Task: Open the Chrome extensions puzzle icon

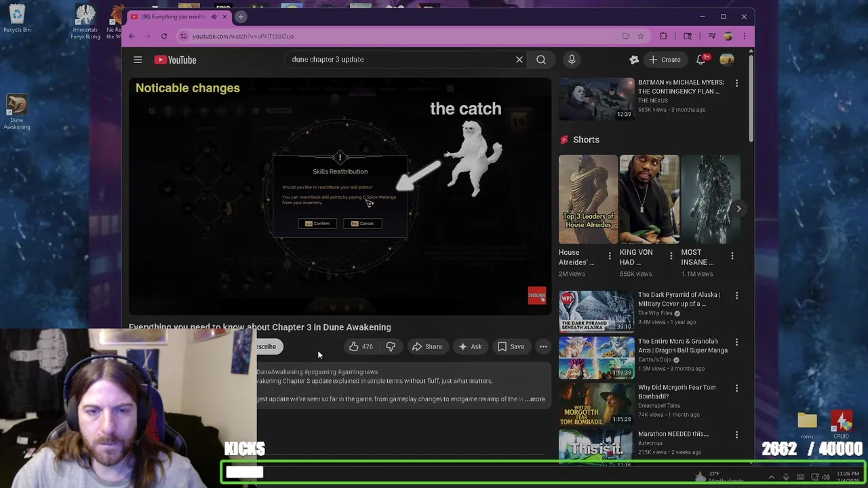Action: pyautogui.click(x=663, y=36)
